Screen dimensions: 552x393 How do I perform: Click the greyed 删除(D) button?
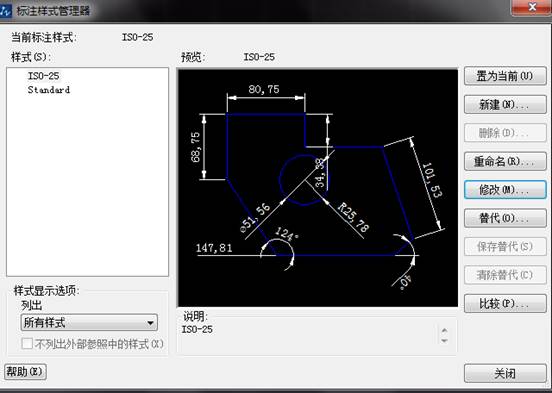(x=505, y=133)
